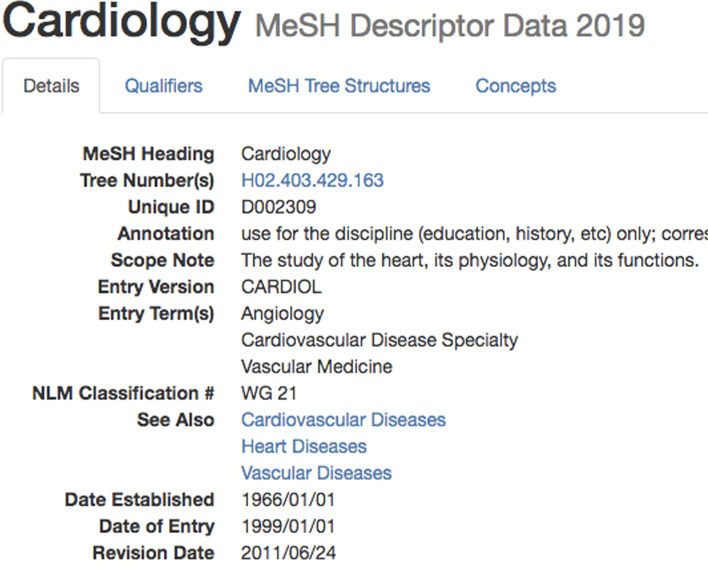Open the Heart Diseases link
Viewport: 708px width, 565px height.
pyautogui.click(x=304, y=447)
